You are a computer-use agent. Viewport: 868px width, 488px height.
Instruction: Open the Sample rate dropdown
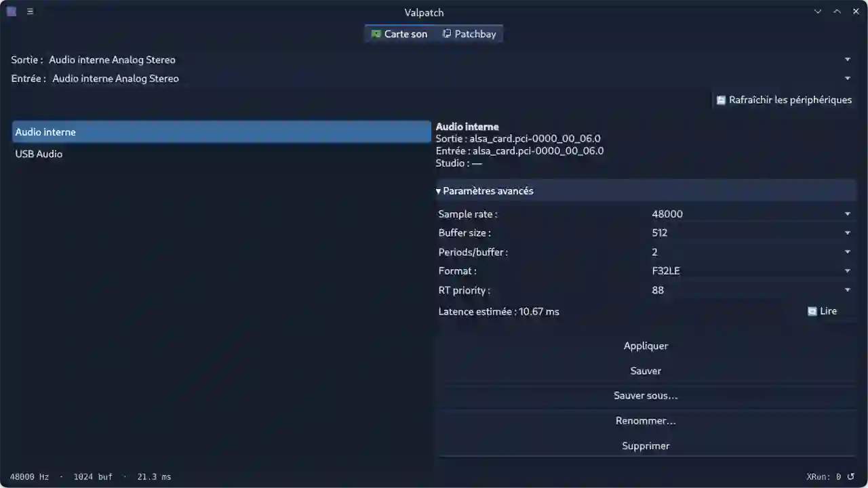point(751,214)
